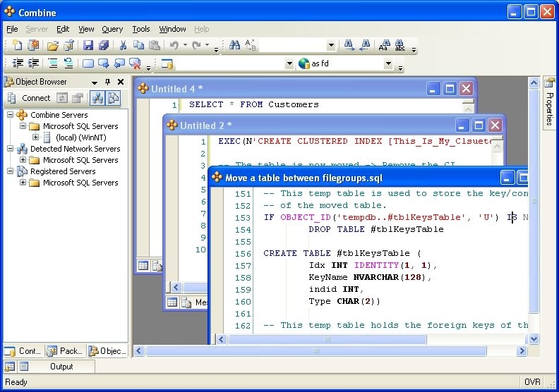The height and width of the screenshot is (392, 559).
Task: Collapse the Combine Servers tree node
Action: (x=11, y=115)
